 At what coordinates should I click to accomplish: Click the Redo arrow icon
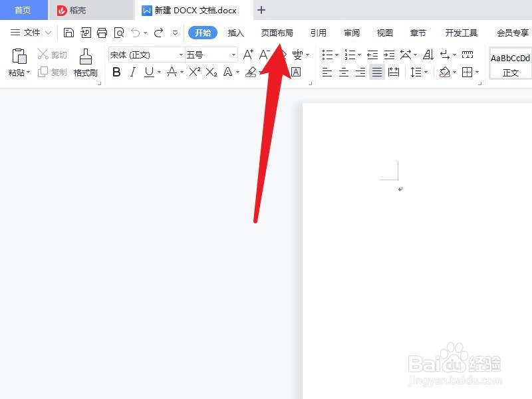point(158,33)
